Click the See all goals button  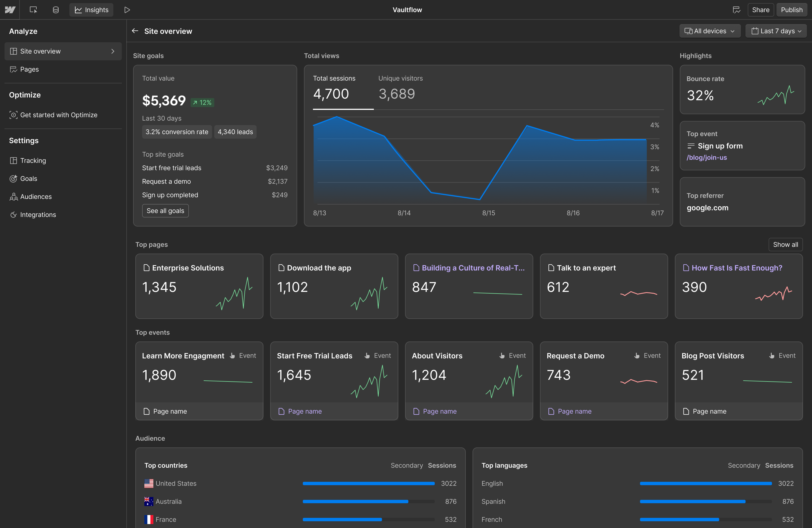[166, 211]
